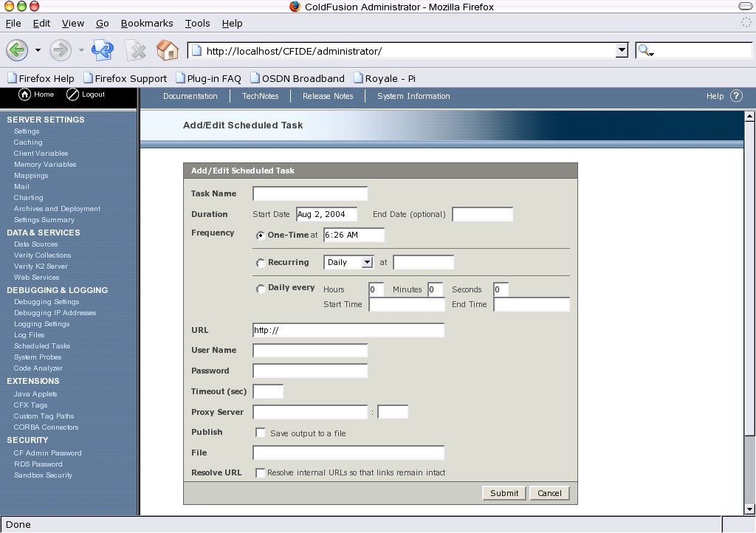Click the Home house icon in toolbar
The width and height of the screenshot is (756, 533).
click(x=168, y=50)
